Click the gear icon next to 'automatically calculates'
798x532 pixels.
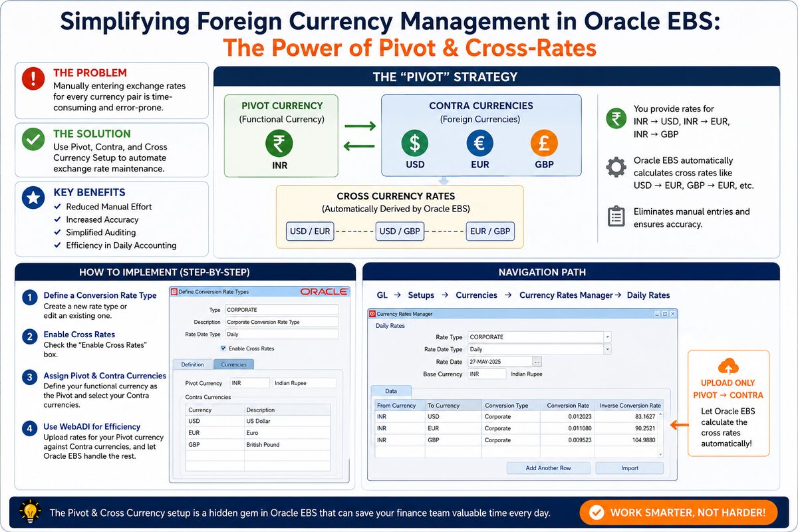pos(616,168)
